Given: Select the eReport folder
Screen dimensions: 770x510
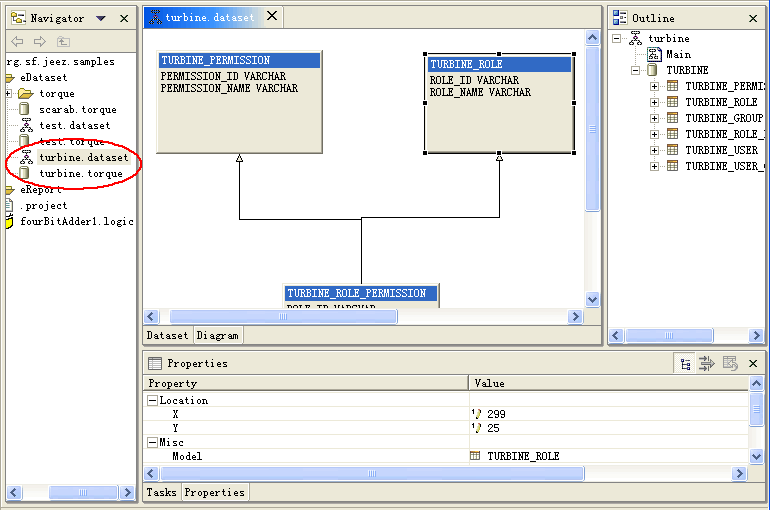Looking at the screenshot, I should [x=41, y=189].
